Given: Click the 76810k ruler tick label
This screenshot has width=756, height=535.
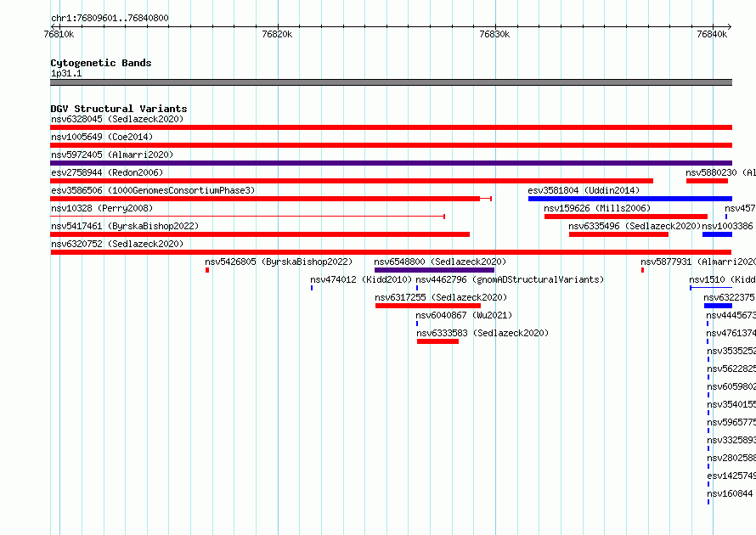Looking at the screenshot, I should (x=59, y=34).
